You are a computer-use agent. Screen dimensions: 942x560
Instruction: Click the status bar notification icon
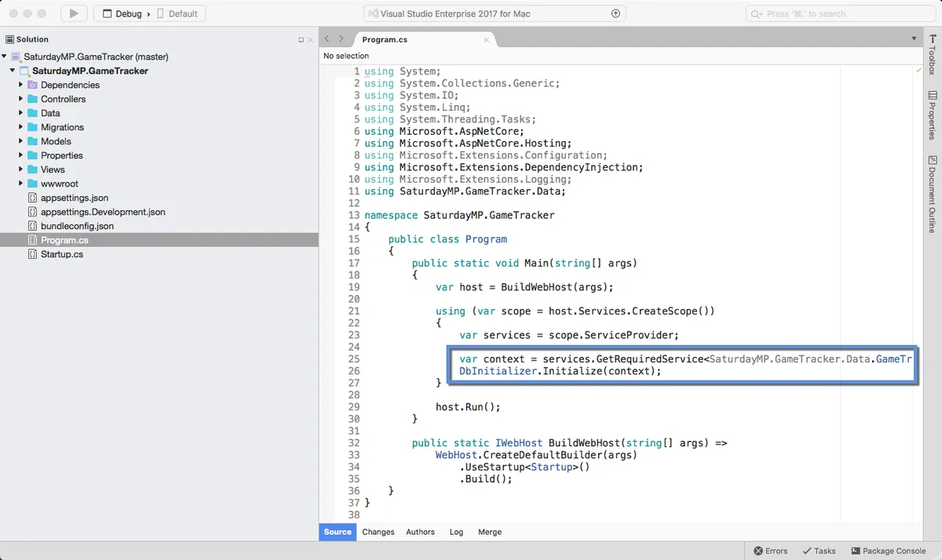click(x=615, y=13)
